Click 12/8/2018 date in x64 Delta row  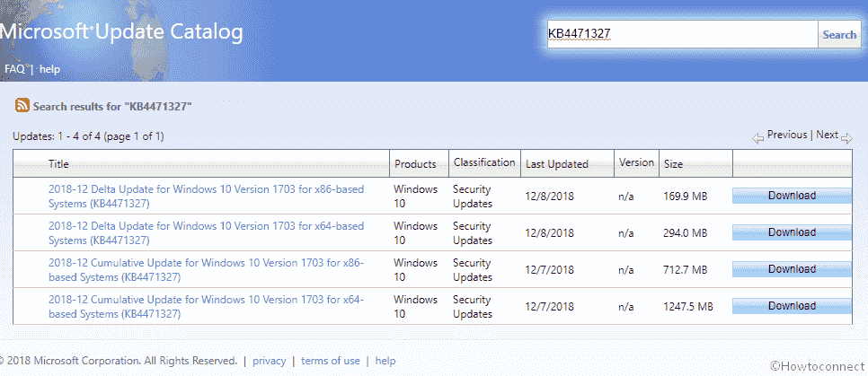[x=550, y=233]
